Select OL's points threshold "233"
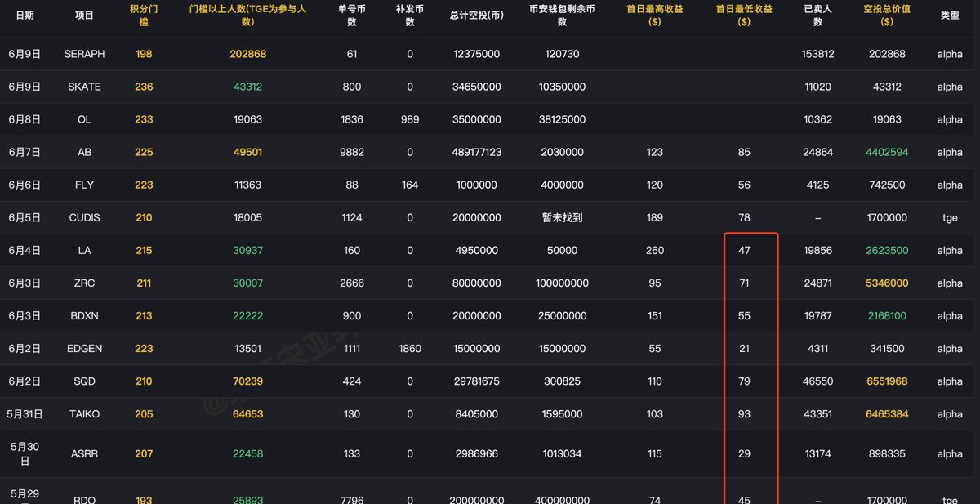This screenshot has width=980, height=504. (x=144, y=119)
